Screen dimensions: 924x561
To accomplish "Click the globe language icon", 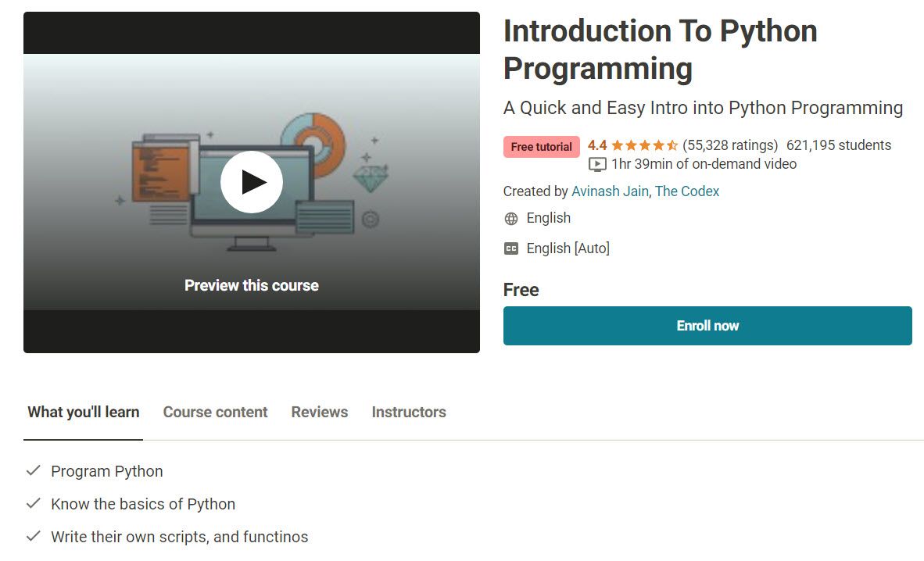I will tap(511, 219).
